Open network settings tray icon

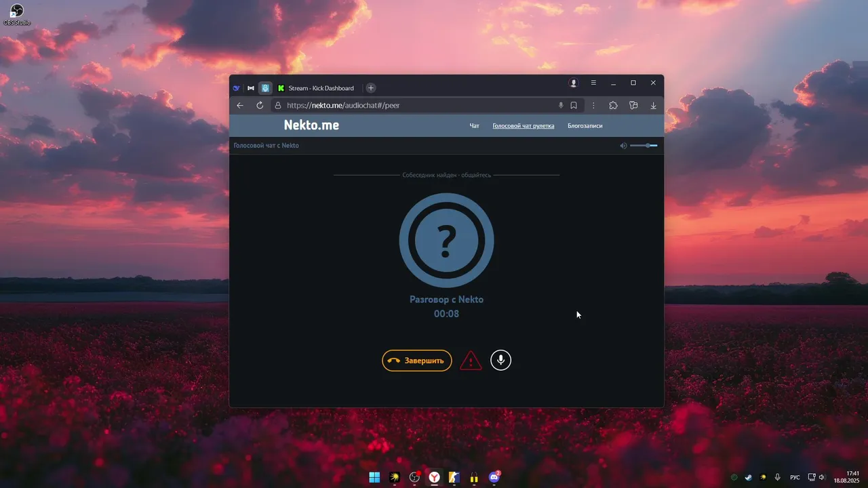tap(812, 478)
